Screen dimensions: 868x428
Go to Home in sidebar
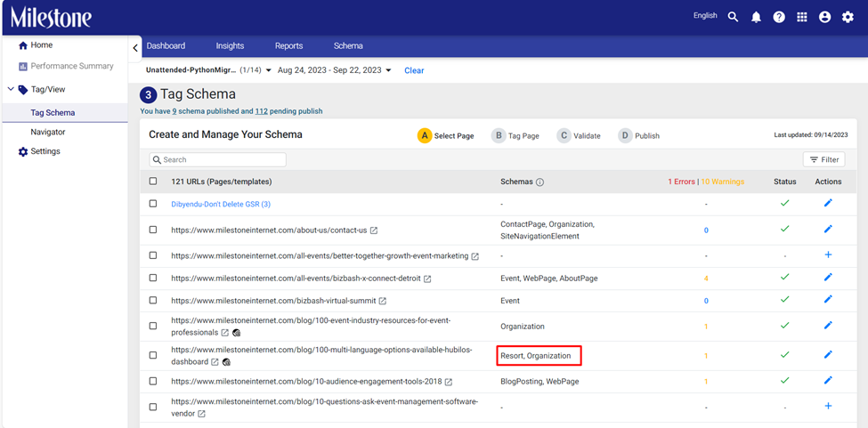click(36, 45)
